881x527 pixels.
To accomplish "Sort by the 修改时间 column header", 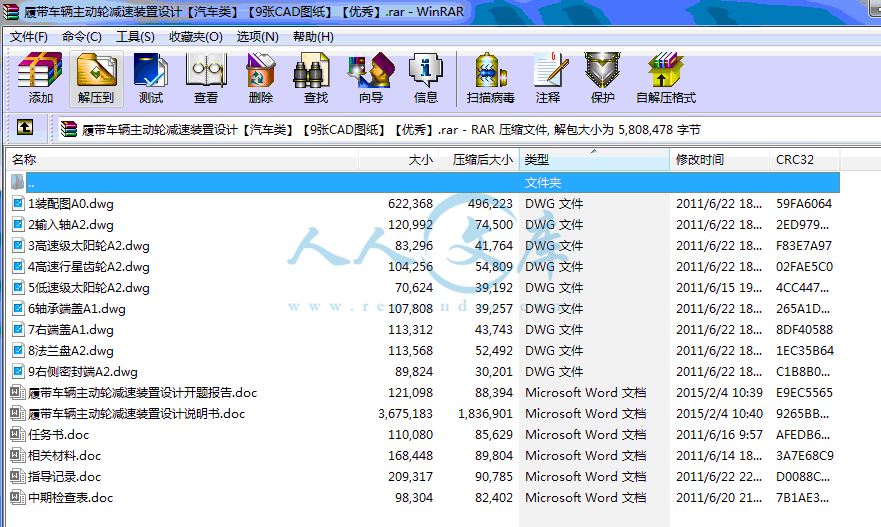I will pyautogui.click(x=720, y=160).
